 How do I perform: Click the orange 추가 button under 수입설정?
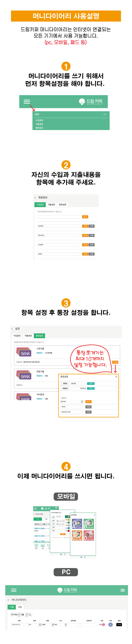pyautogui.click(x=85, y=217)
